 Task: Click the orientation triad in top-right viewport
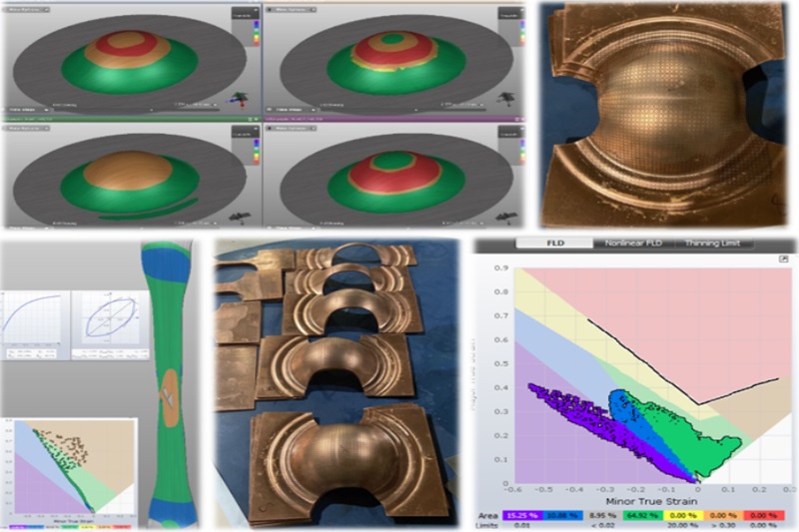(505, 97)
